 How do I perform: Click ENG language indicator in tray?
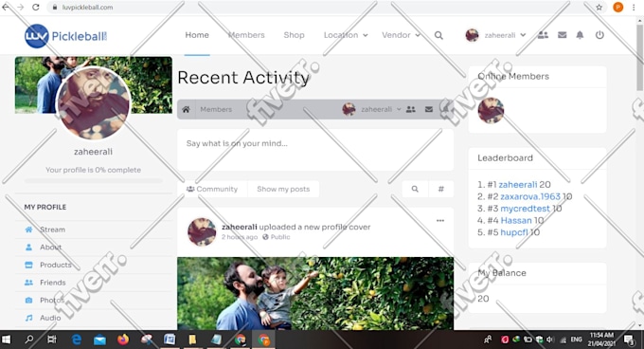click(x=576, y=340)
